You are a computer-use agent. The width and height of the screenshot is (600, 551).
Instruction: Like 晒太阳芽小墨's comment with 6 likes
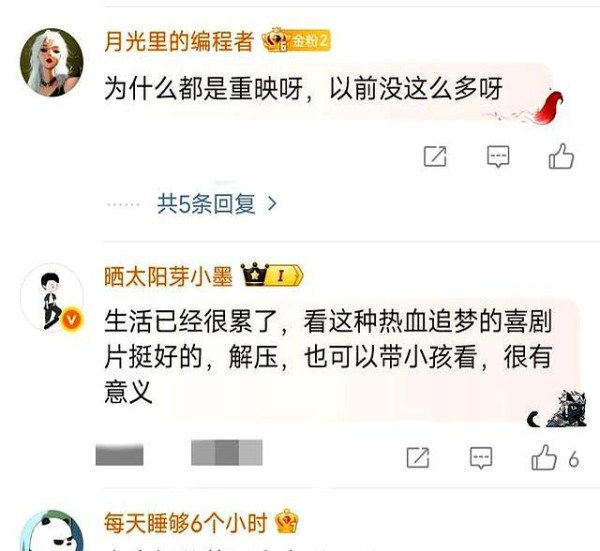544,458
